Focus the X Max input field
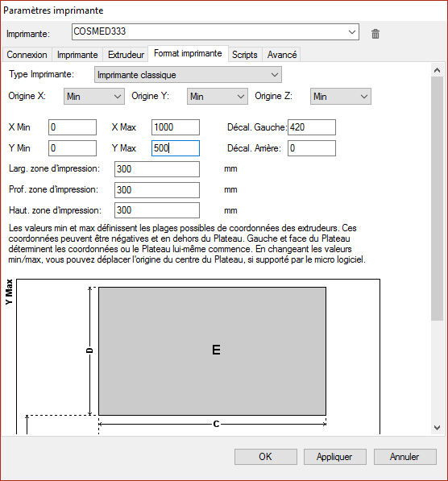The image size is (448, 481). pos(176,127)
